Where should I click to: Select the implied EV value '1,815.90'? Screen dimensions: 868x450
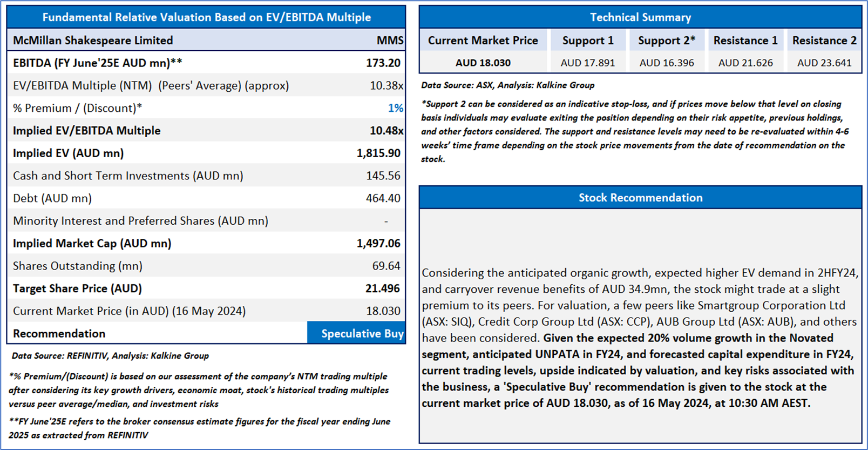tap(378, 153)
